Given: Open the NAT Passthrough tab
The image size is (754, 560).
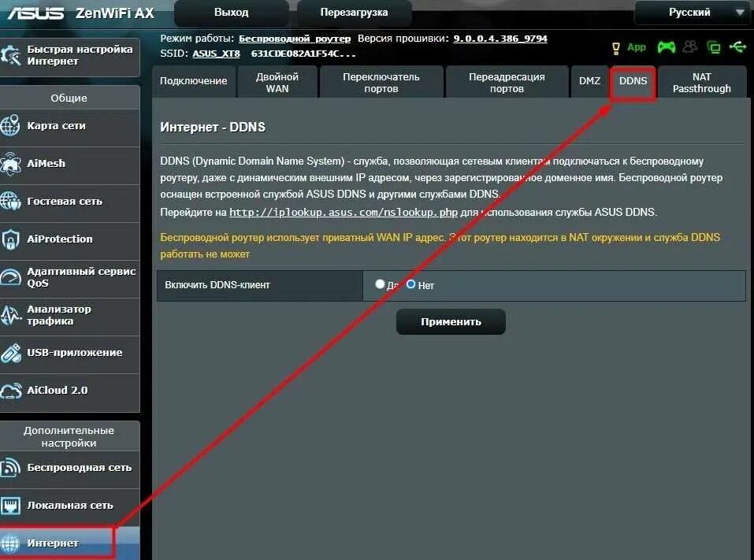Looking at the screenshot, I should (701, 82).
